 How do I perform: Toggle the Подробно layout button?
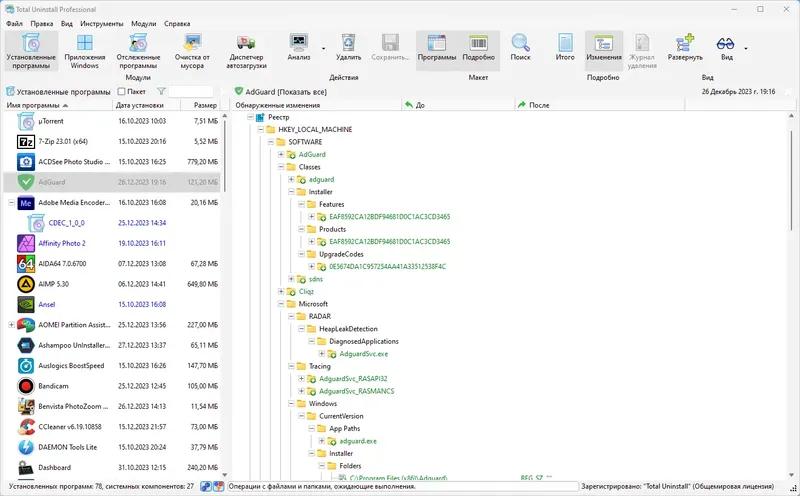479,48
